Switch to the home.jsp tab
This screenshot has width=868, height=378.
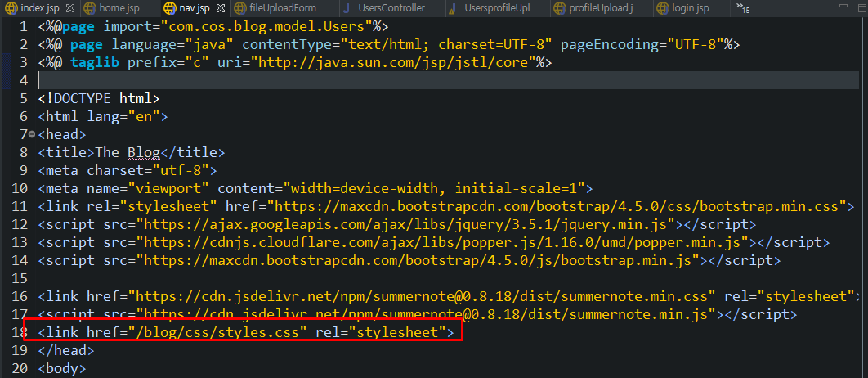click(x=112, y=8)
